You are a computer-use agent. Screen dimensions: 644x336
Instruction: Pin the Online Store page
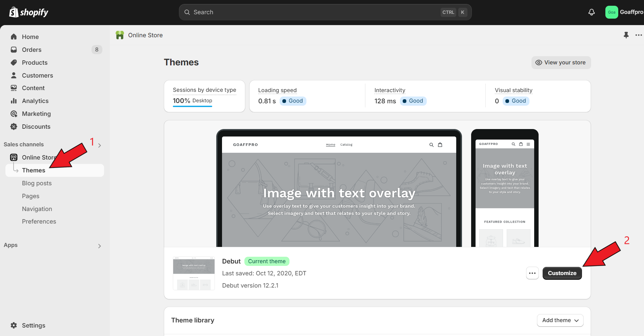pos(626,35)
